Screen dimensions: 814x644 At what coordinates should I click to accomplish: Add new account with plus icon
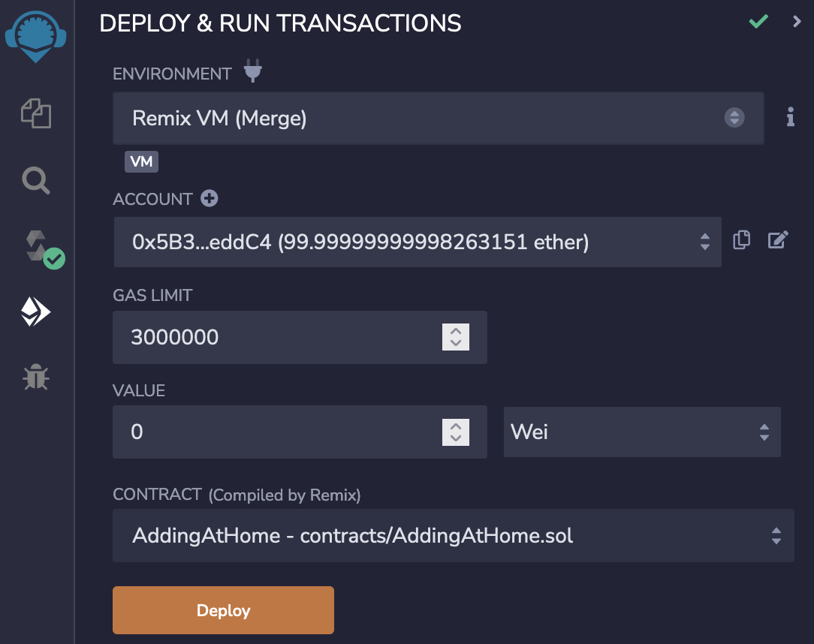point(209,199)
